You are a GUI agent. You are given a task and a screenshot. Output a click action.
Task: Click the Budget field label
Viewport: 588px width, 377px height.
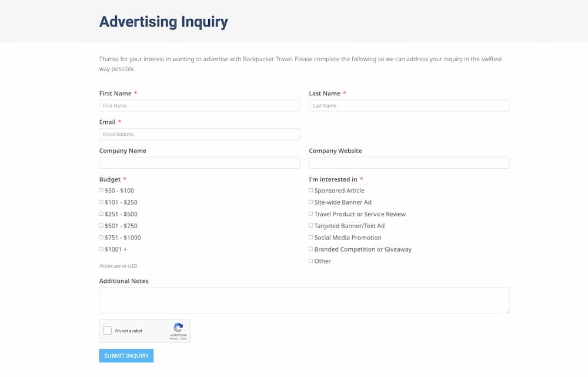coord(110,179)
